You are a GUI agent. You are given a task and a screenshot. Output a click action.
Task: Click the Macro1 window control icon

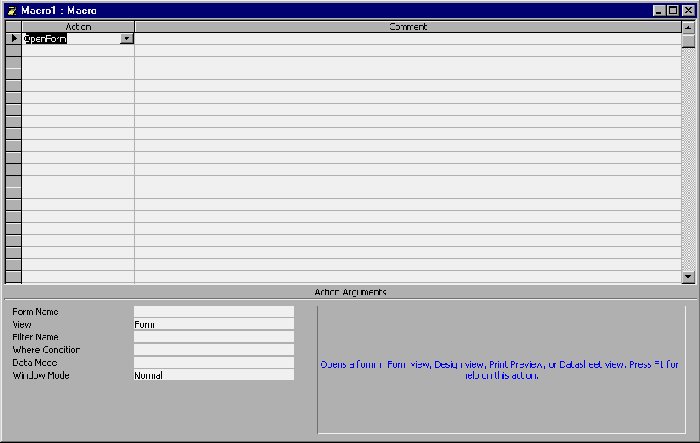point(11,9)
